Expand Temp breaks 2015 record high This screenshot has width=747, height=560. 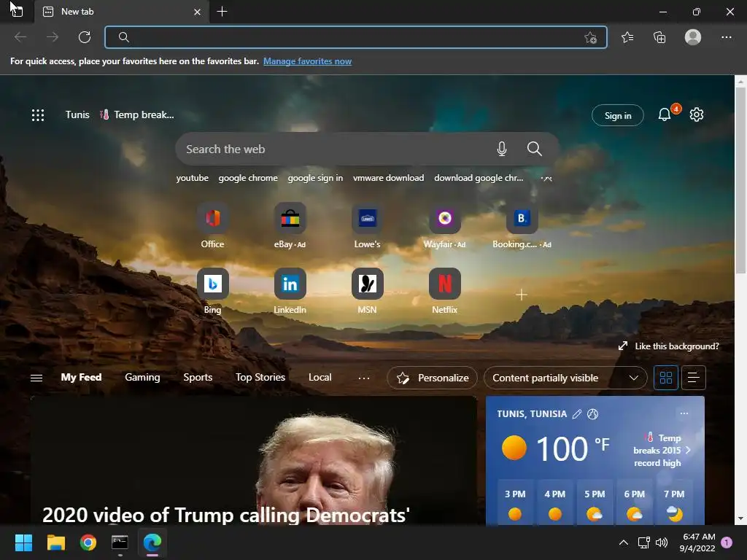662,451
